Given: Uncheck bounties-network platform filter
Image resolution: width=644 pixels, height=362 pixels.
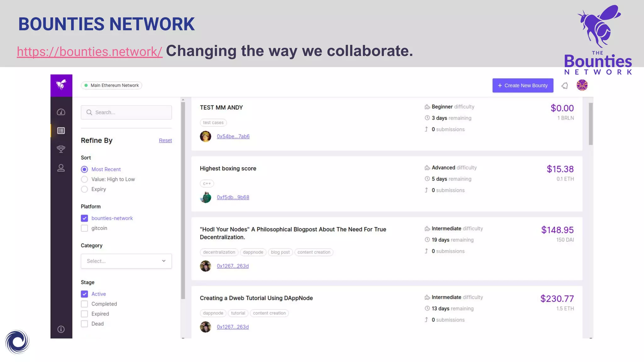Looking at the screenshot, I should pyautogui.click(x=84, y=218).
